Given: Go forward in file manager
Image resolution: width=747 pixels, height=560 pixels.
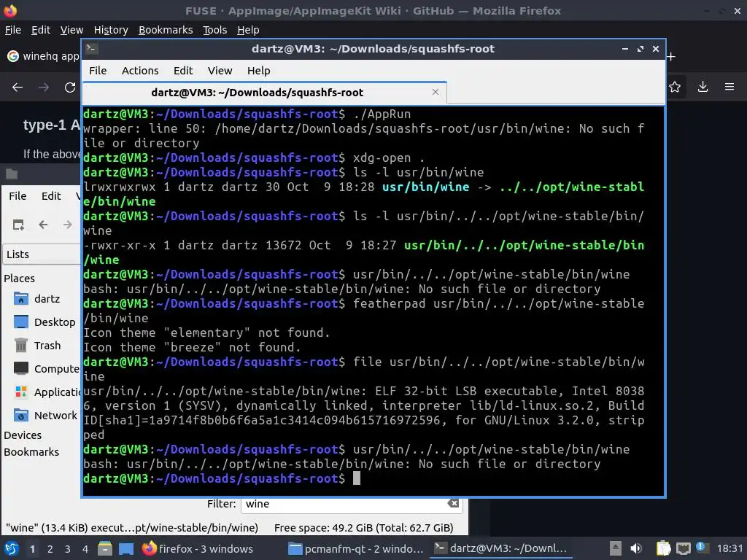Looking at the screenshot, I should pos(68,225).
